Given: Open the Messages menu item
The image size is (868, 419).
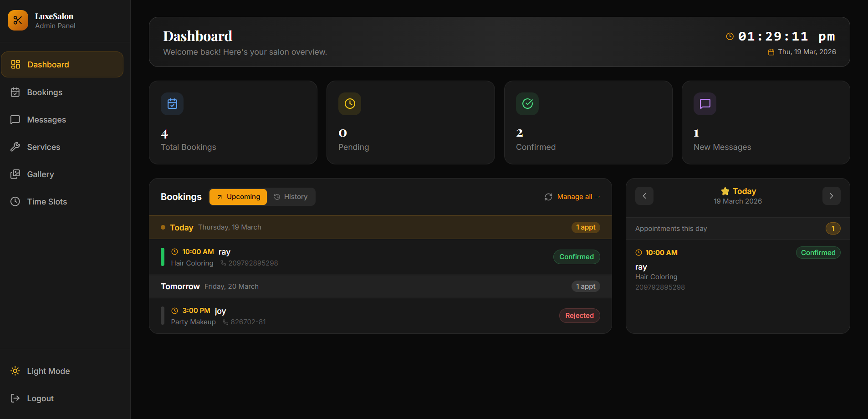Looking at the screenshot, I should click(46, 120).
